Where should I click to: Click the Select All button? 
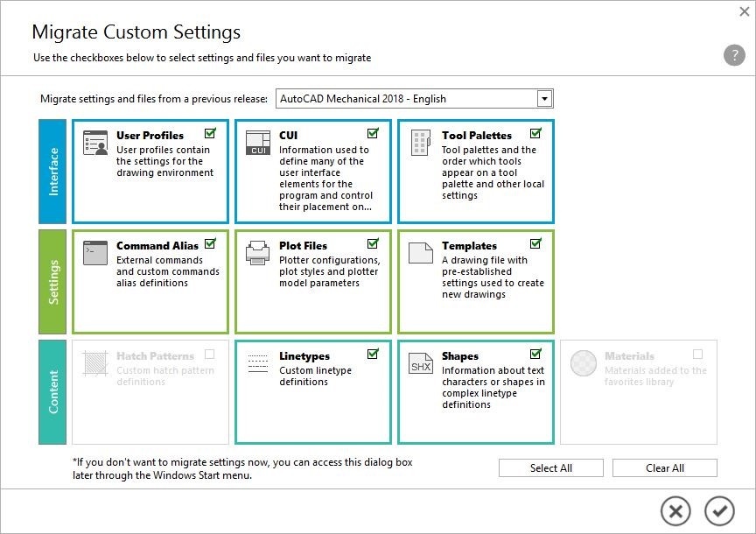pos(550,467)
